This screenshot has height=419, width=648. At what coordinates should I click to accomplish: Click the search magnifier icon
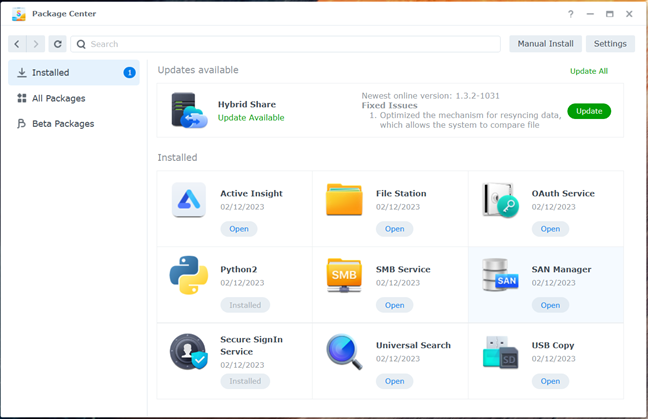pos(81,44)
